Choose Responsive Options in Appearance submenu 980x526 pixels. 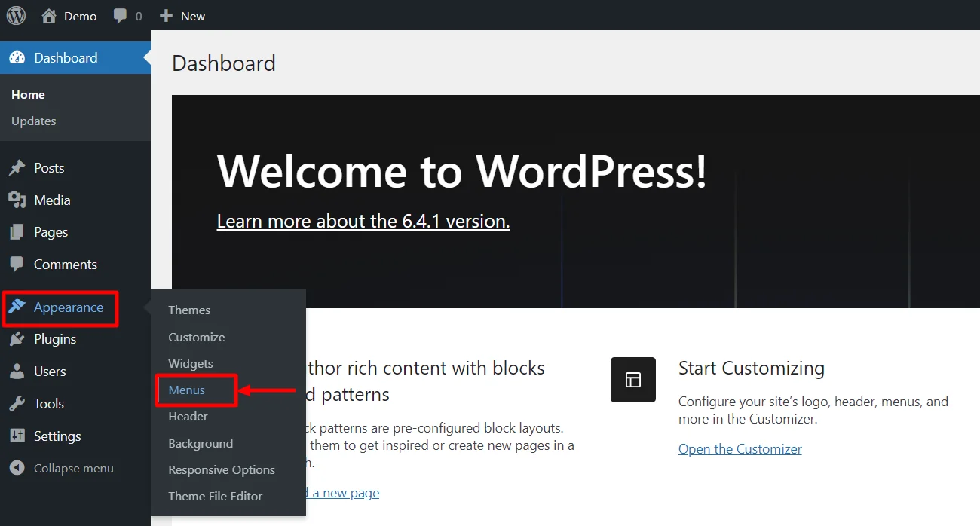point(222,470)
